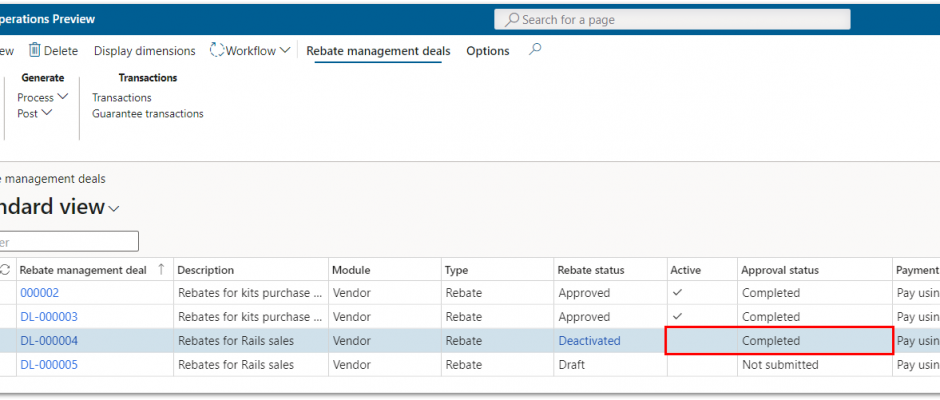This screenshot has width=940, height=400.
Task: Click Display dimensions button
Action: click(144, 51)
